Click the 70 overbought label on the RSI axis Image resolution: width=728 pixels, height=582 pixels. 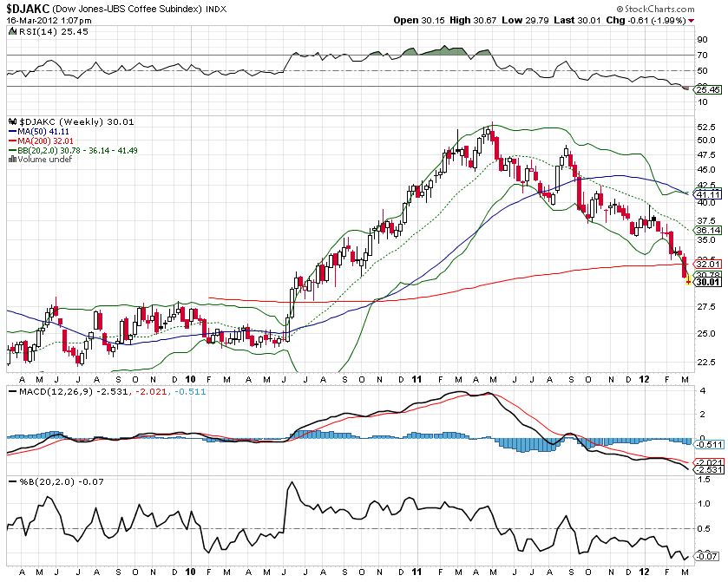click(x=703, y=56)
